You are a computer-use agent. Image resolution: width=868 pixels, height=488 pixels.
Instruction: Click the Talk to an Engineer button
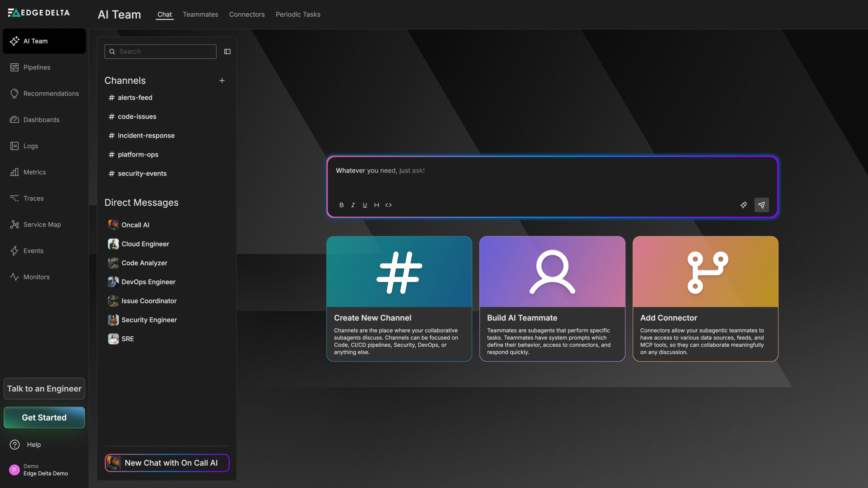(x=44, y=389)
